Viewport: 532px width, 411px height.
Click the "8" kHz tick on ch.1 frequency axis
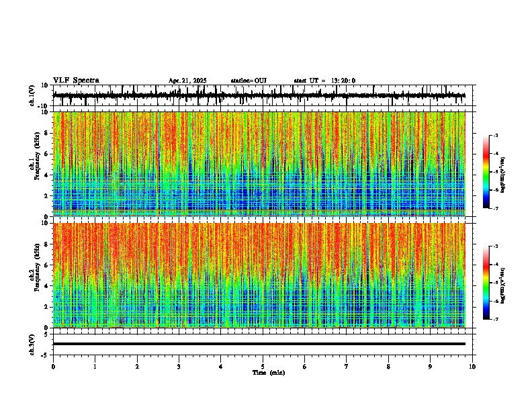pyautogui.click(x=46, y=133)
